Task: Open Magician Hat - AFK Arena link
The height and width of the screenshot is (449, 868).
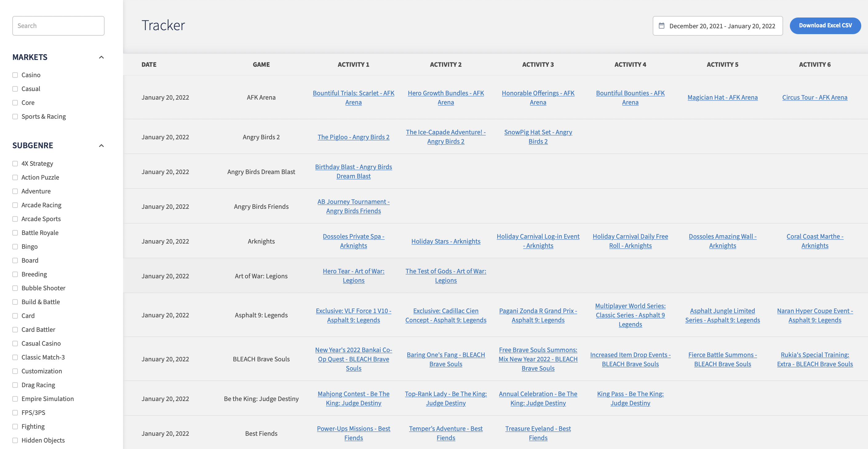Action: click(x=722, y=97)
